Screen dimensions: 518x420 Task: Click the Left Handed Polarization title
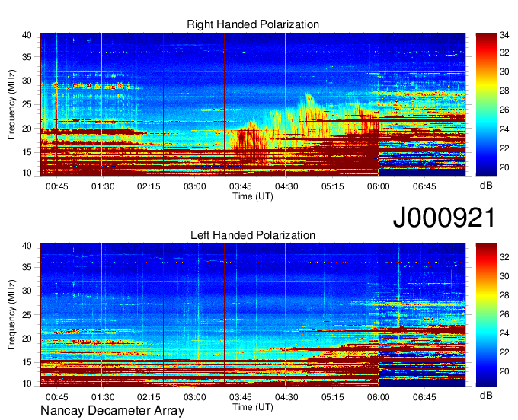(253, 235)
